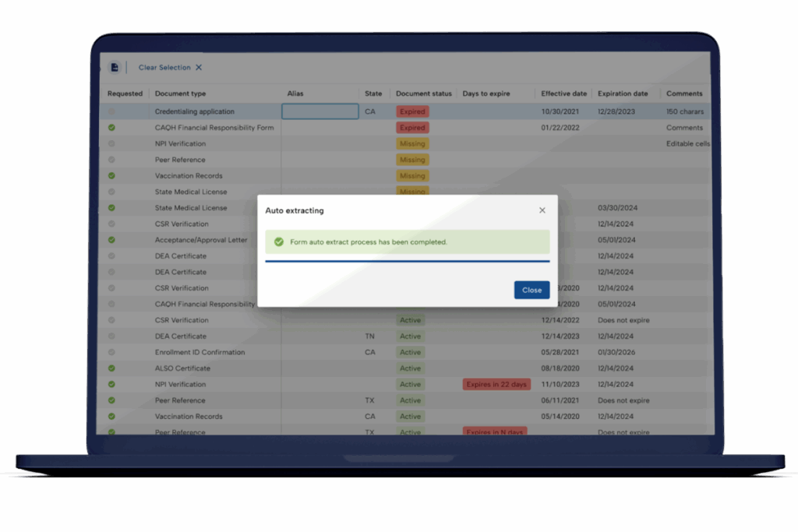Image resolution: width=798 pixels, height=532 pixels.
Task: Click the document icon in the toolbar
Action: tap(115, 67)
